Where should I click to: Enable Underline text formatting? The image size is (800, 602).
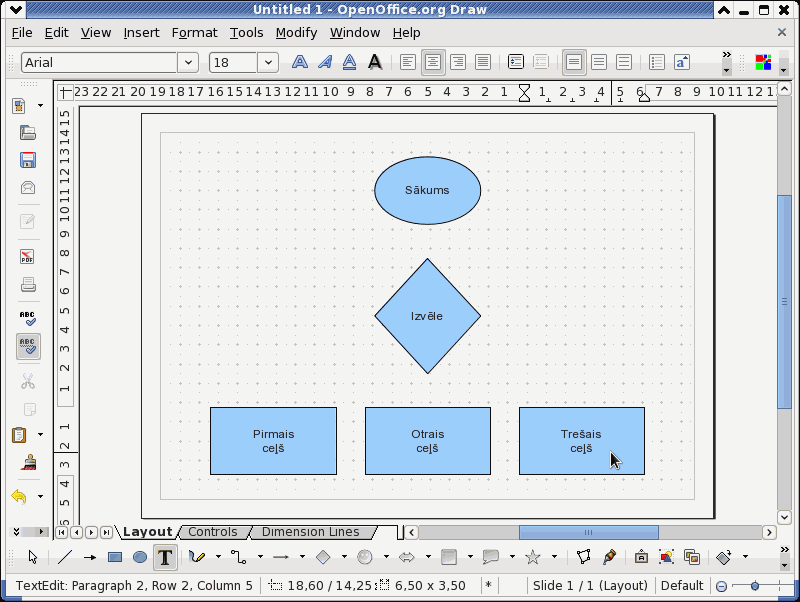pos(349,62)
